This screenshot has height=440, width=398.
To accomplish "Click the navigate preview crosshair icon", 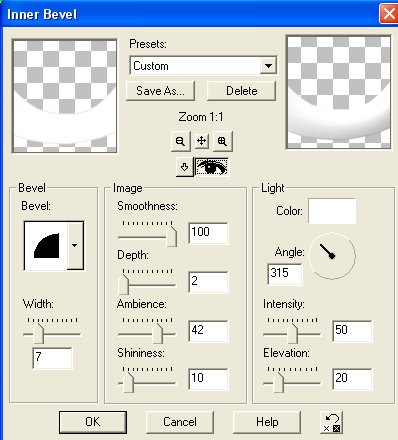I will 201,141.
